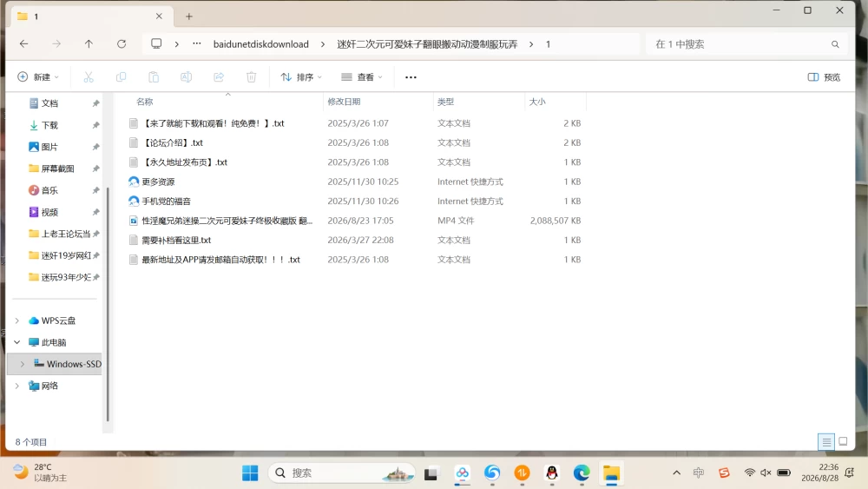868x489 pixels.
Task: Click the rename icon in toolbar
Action: (186, 77)
